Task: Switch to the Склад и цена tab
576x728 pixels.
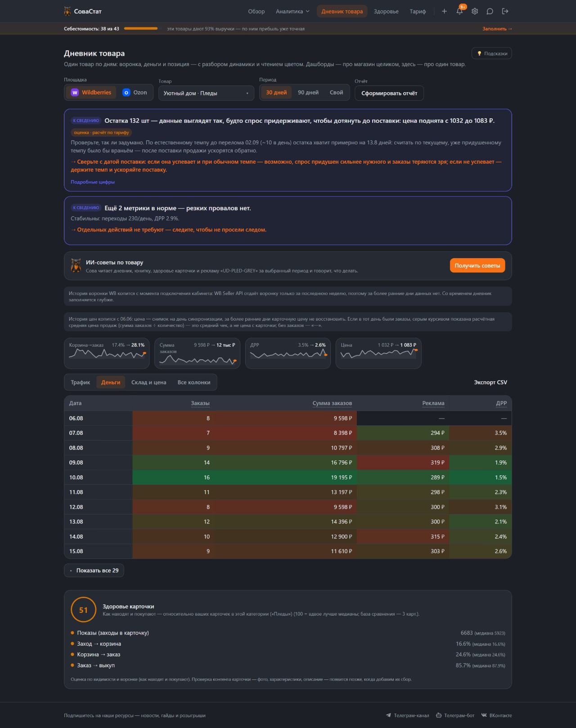Action: pos(148,382)
